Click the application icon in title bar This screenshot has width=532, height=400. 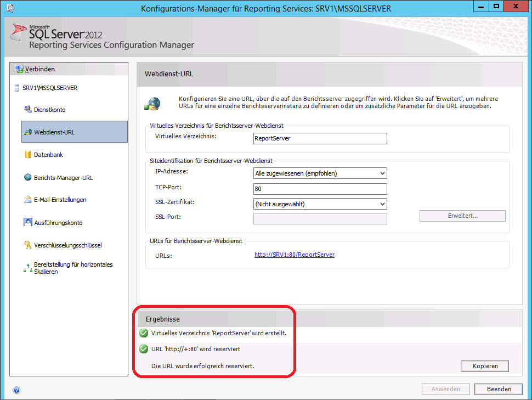click(10, 8)
